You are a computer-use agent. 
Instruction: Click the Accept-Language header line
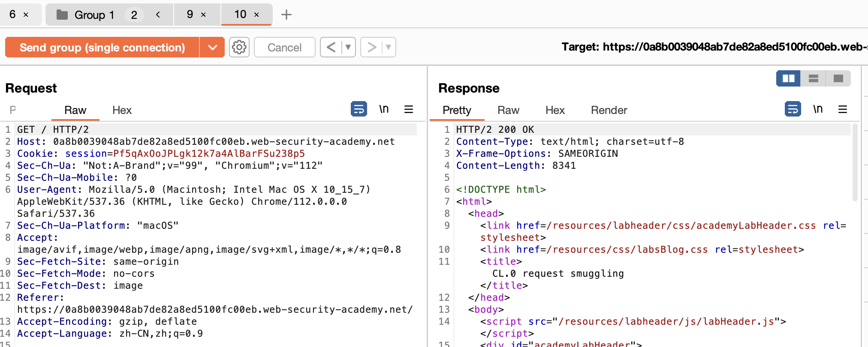click(110, 333)
